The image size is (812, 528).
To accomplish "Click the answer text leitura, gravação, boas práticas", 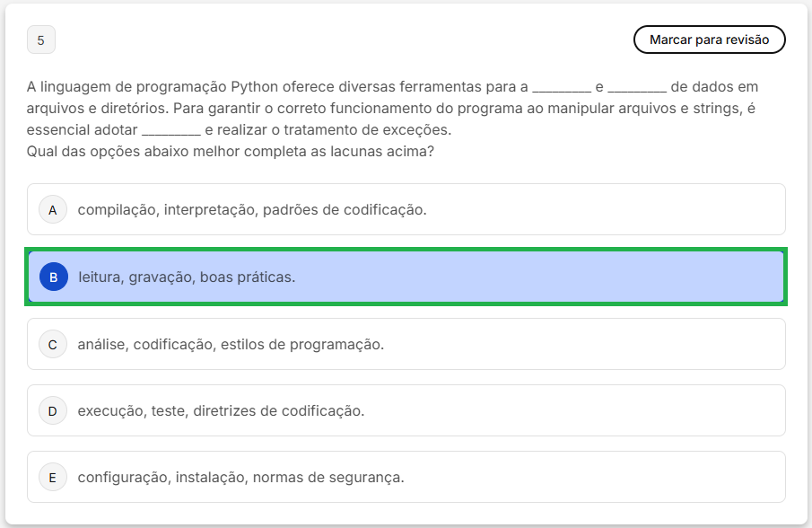I will [x=187, y=277].
